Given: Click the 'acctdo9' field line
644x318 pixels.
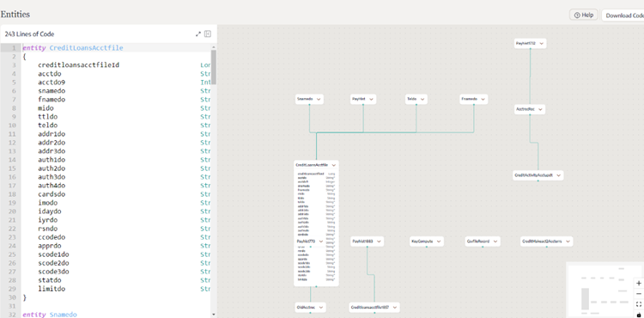Looking at the screenshot, I should 52,83.
